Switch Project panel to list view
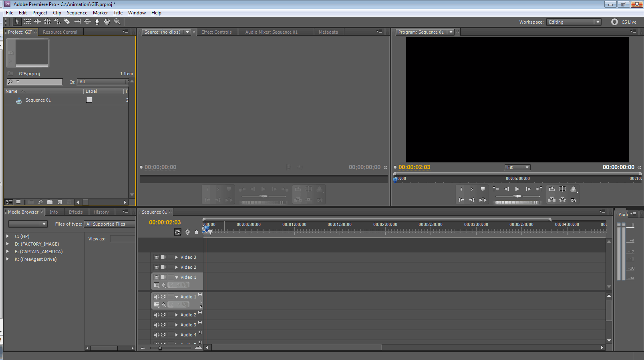The width and height of the screenshot is (644, 360). (9, 202)
